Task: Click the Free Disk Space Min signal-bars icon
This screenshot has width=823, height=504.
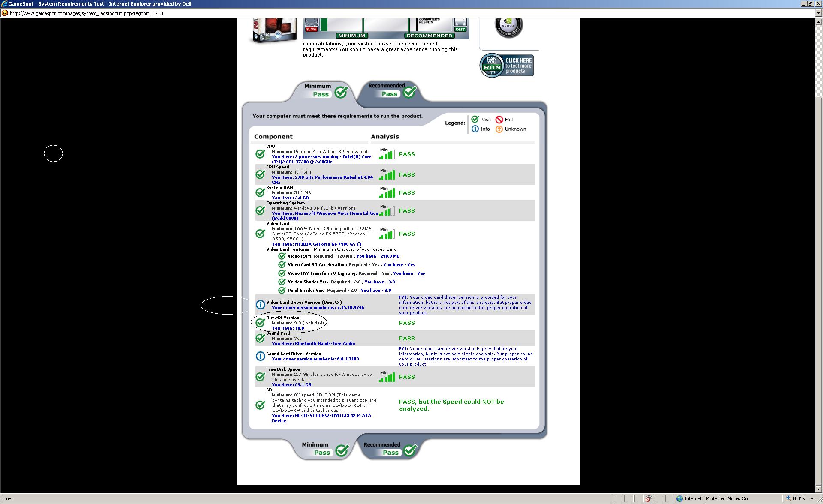Action: tap(387, 377)
